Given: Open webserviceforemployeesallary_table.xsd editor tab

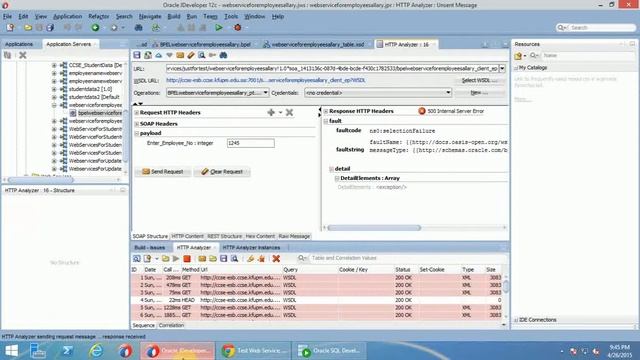Looking at the screenshot, I should tap(317, 44).
